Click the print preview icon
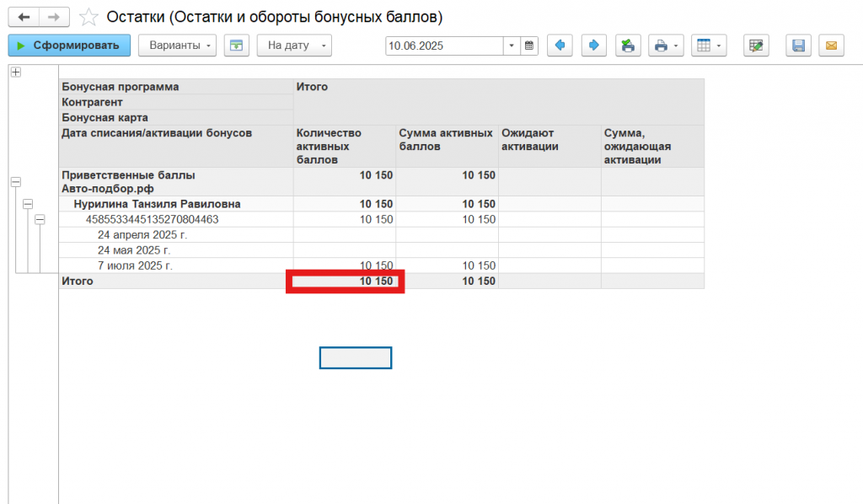This screenshot has width=863, height=504. tap(627, 46)
